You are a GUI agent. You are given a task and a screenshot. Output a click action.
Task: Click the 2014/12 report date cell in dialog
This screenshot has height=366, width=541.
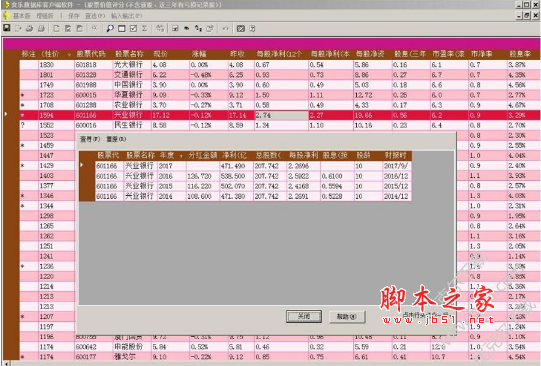click(397, 196)
